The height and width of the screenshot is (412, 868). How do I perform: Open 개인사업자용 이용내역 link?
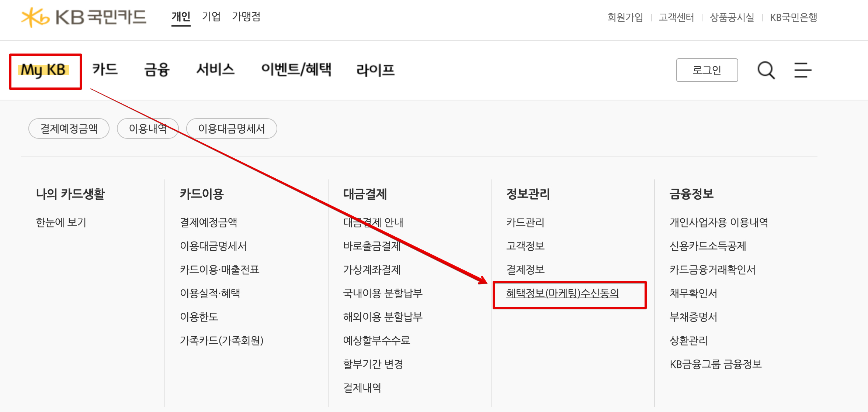(x=719, y=222)
